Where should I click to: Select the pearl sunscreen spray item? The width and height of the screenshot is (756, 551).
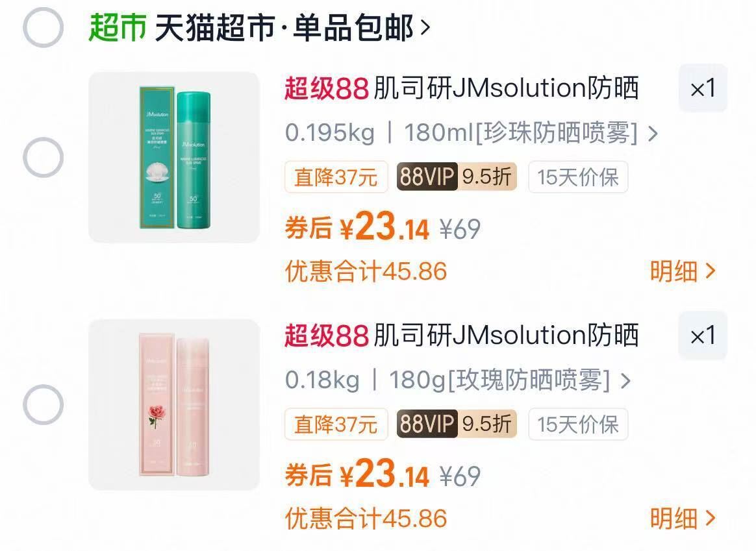click(43, 158)
